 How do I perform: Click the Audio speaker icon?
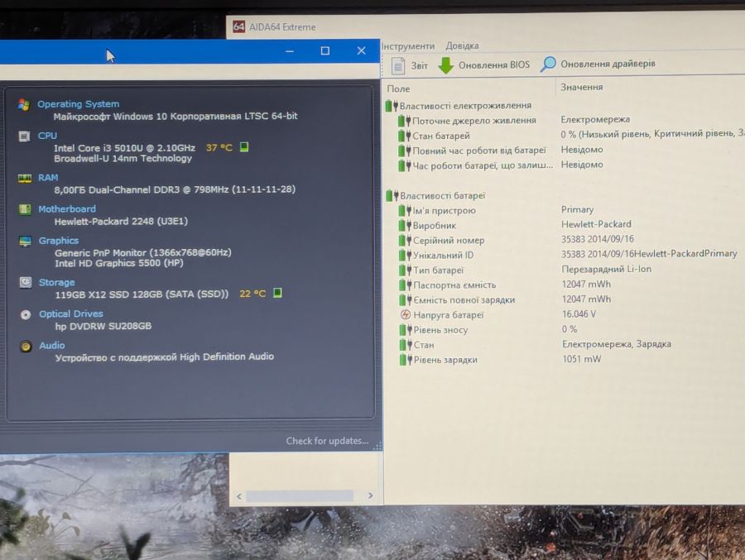[x=26, y=347]
